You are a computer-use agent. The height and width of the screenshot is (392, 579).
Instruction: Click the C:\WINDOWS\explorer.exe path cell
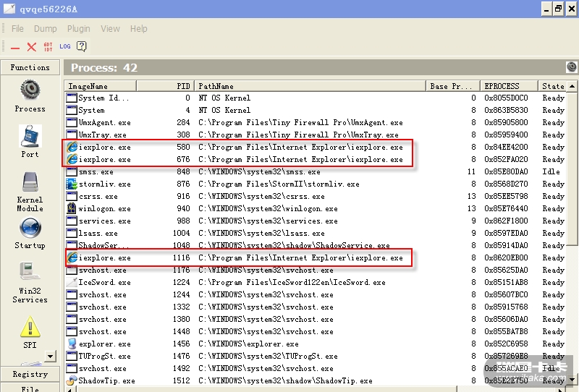[x=248, y=344]
